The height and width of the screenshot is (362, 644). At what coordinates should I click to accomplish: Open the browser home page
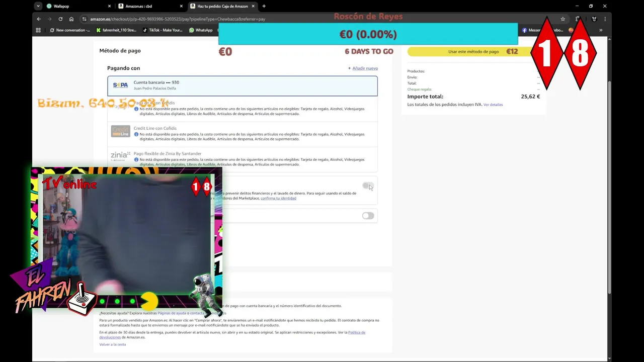tap(71, 19)
